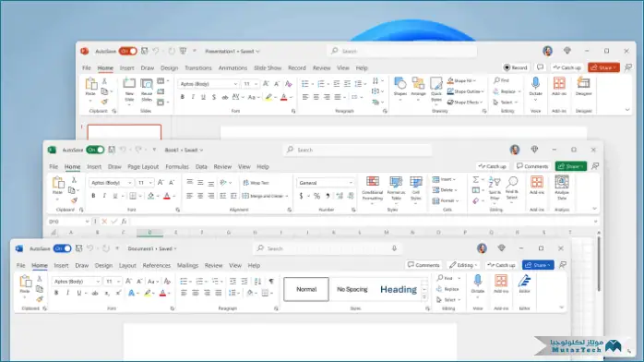
Task: Click AutoSum sigma in Excel
Action: coord(475,179)
